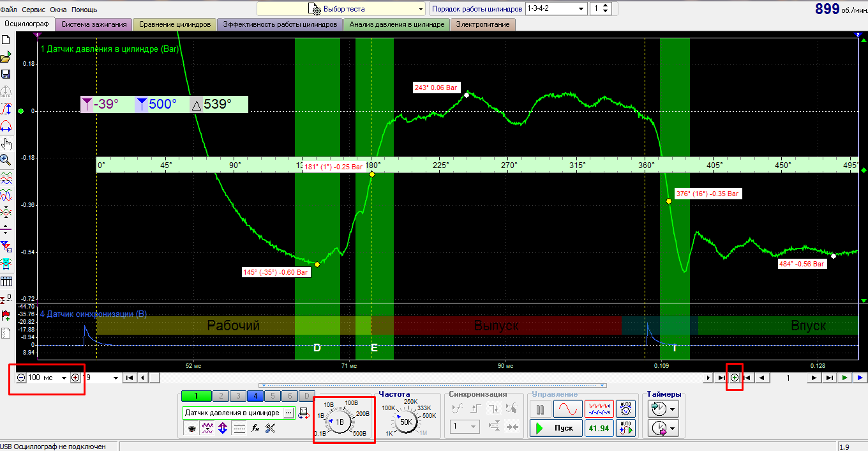Open the first timer dropdown arrow
Viewport: 868px width, 451px height.
[671, 408]
